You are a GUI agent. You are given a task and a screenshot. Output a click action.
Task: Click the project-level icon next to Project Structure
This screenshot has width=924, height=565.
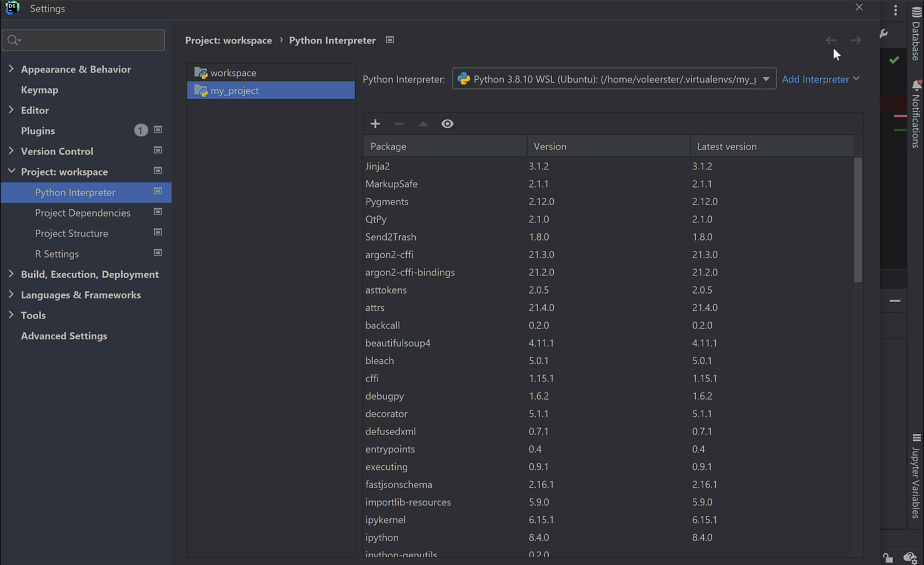[x=158, y=233]
